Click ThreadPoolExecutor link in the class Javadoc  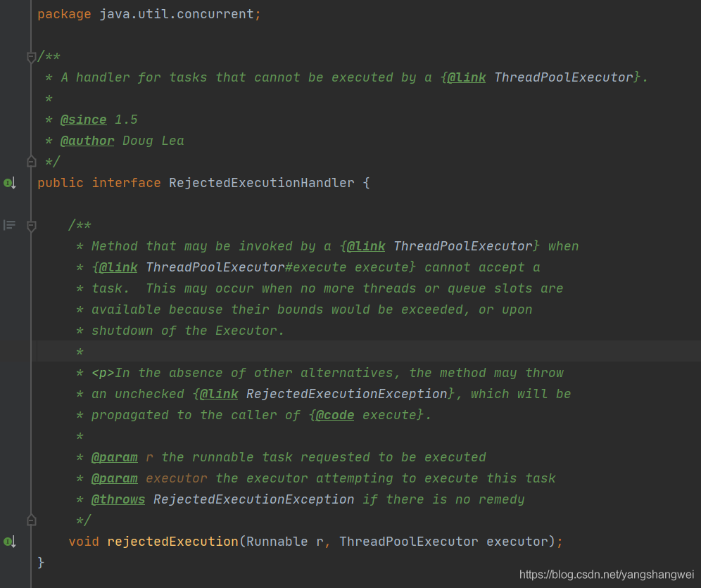563,77
